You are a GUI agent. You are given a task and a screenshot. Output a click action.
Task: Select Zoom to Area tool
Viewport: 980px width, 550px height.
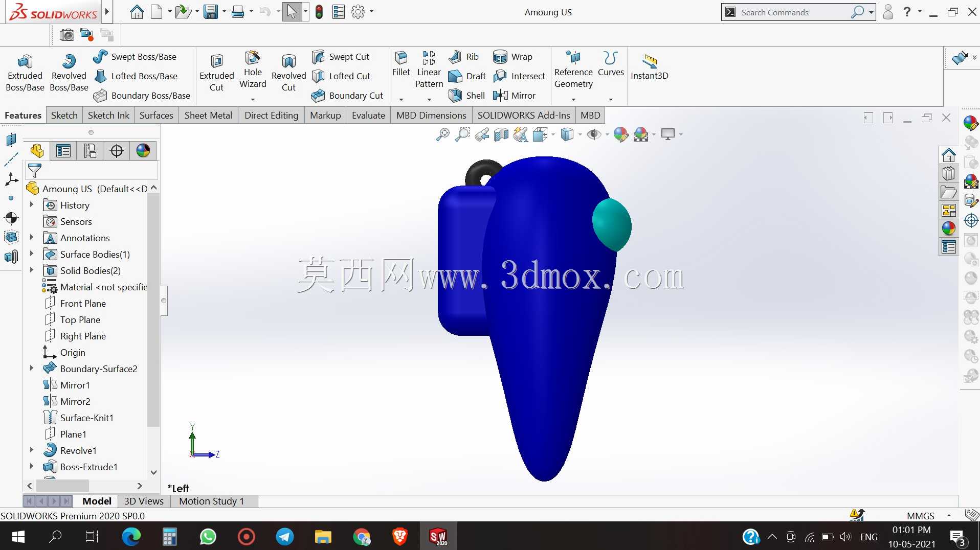pos(462,134)
